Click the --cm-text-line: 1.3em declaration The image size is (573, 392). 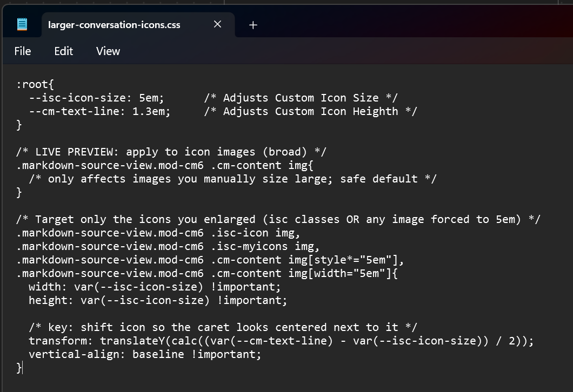coord(99,111)
